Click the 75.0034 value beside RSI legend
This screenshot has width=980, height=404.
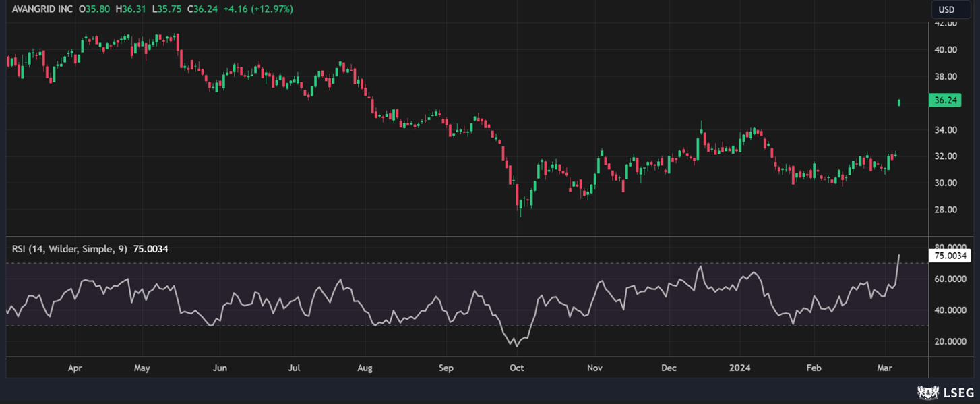click(150, 249)
